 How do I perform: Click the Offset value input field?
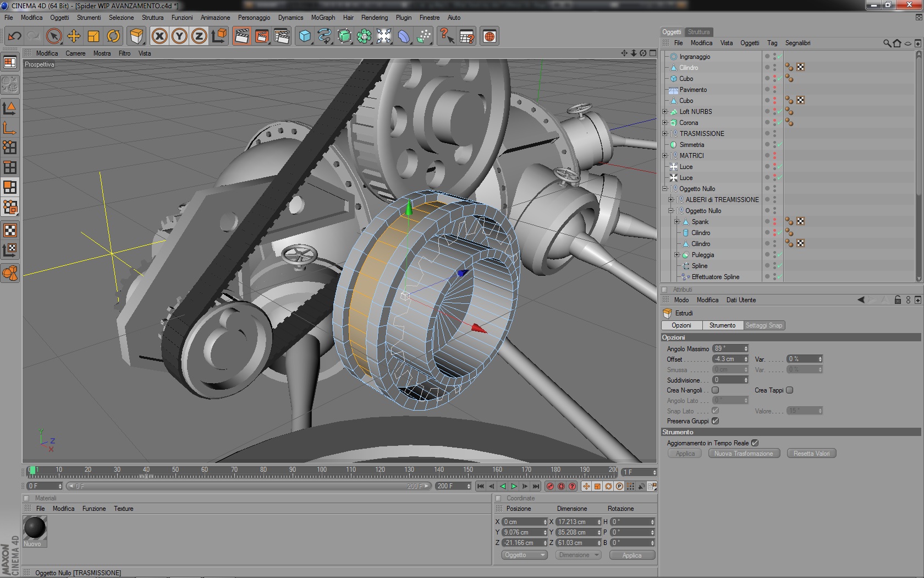point(730,359)
